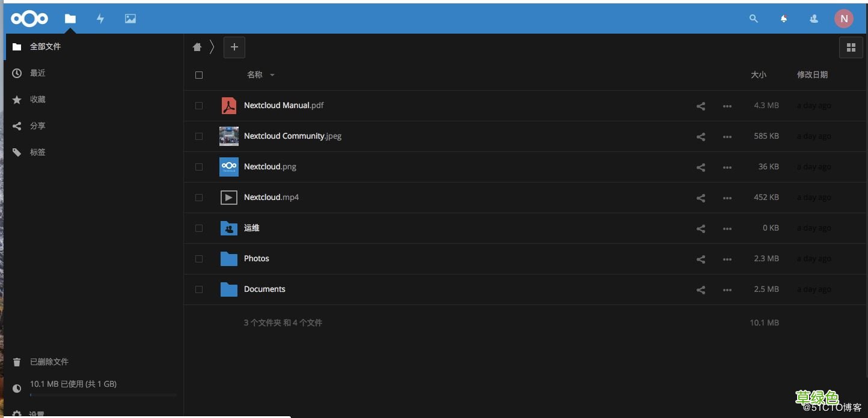The width and height of the screenshot is (868, 418).
Task: Go to home folder breadcrumb icon
Action: [197, 47]
